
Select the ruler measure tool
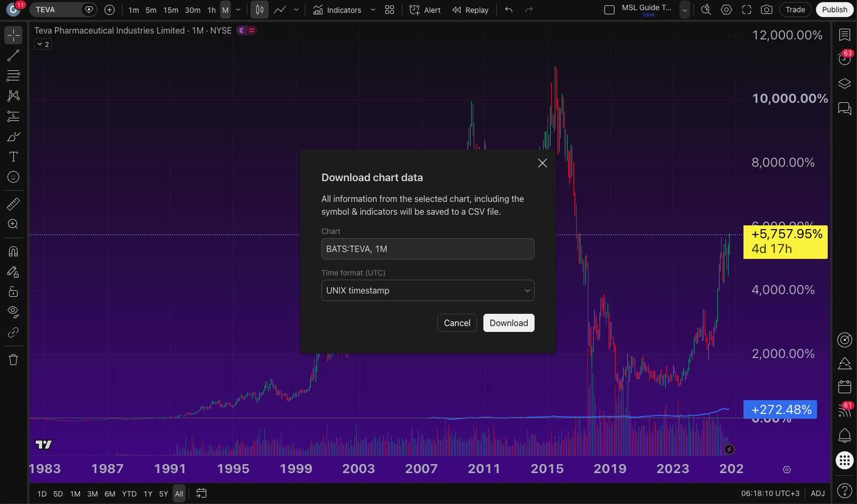click(x=13, y=204)
